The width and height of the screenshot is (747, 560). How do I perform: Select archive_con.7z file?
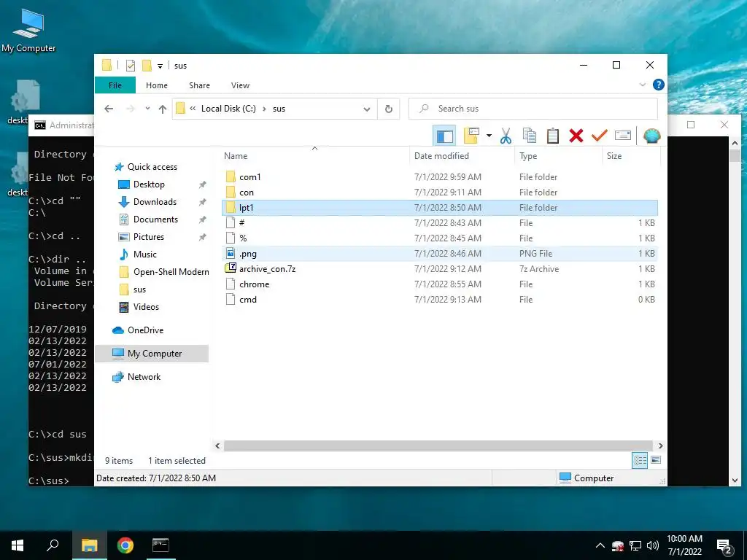(440, 268)
